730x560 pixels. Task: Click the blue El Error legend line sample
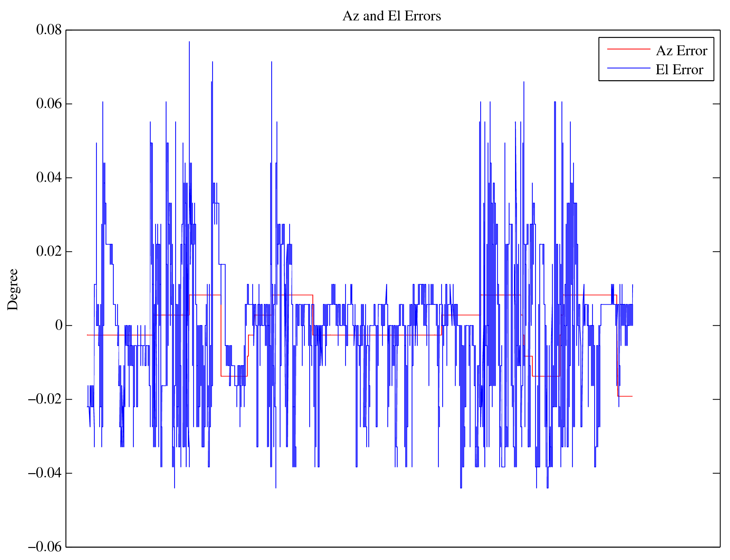click(x=628, y=68)
